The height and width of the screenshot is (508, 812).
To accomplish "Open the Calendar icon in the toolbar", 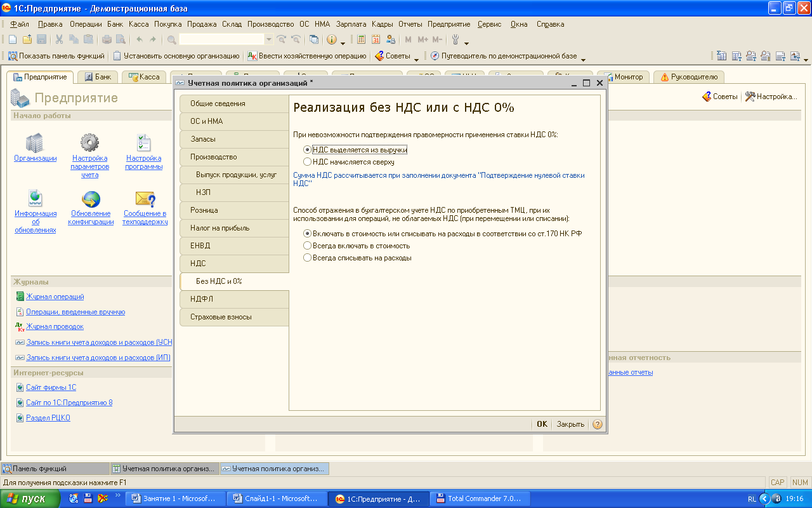I will [376, 39].
